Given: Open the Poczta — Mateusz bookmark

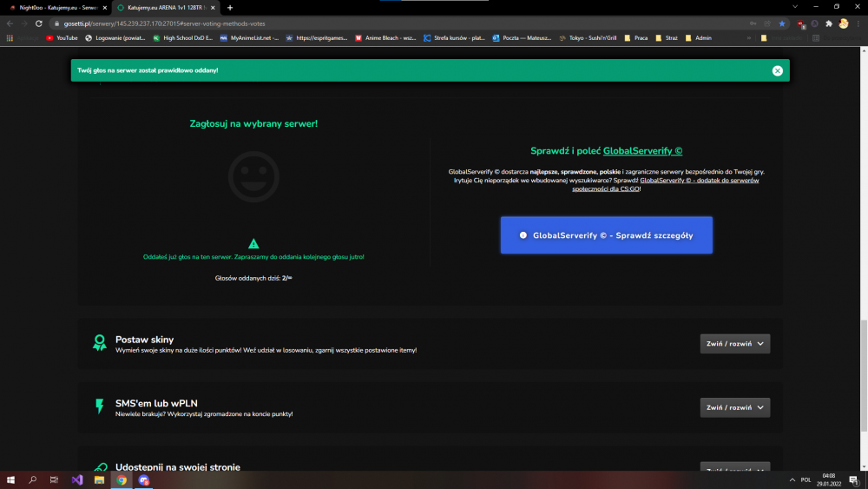Looking at the screenshot, I should (x=522, y=38).
